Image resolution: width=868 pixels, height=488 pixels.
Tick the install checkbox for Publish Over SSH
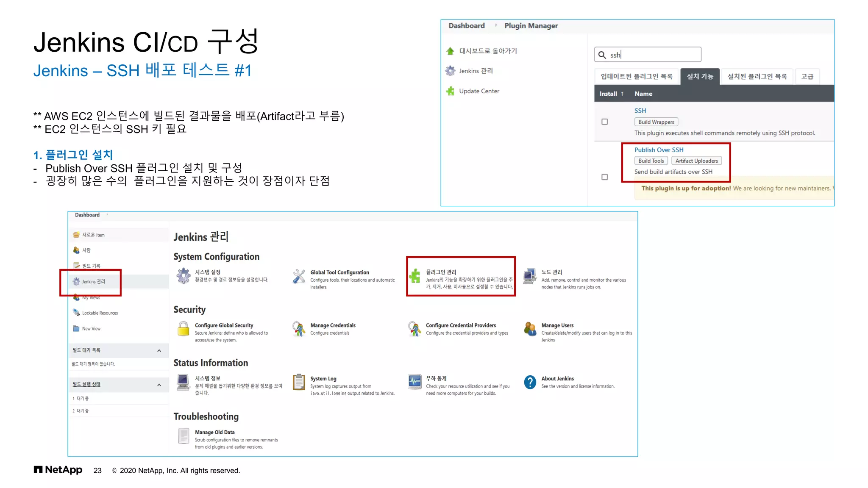point(605,177)
